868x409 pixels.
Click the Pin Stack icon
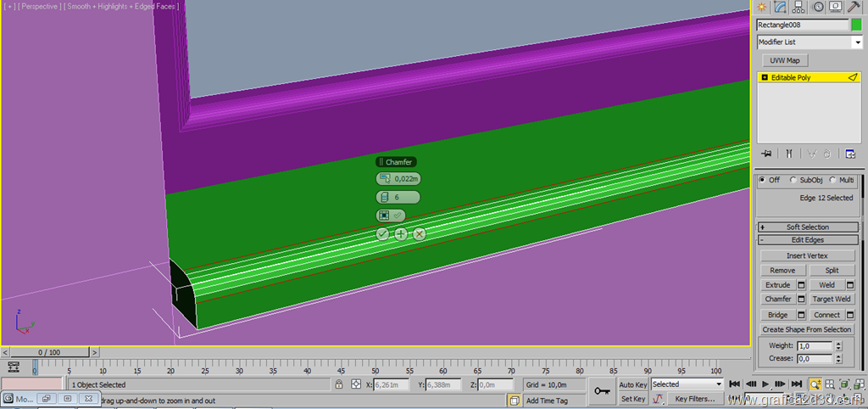[x=766, y=154]
